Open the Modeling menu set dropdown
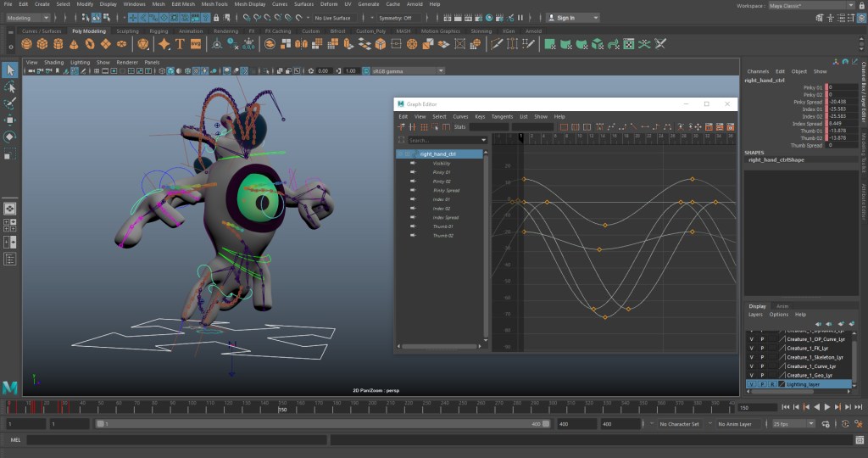Screen dimensions: 868x458 pyautogui.click(x=27, y=18)
